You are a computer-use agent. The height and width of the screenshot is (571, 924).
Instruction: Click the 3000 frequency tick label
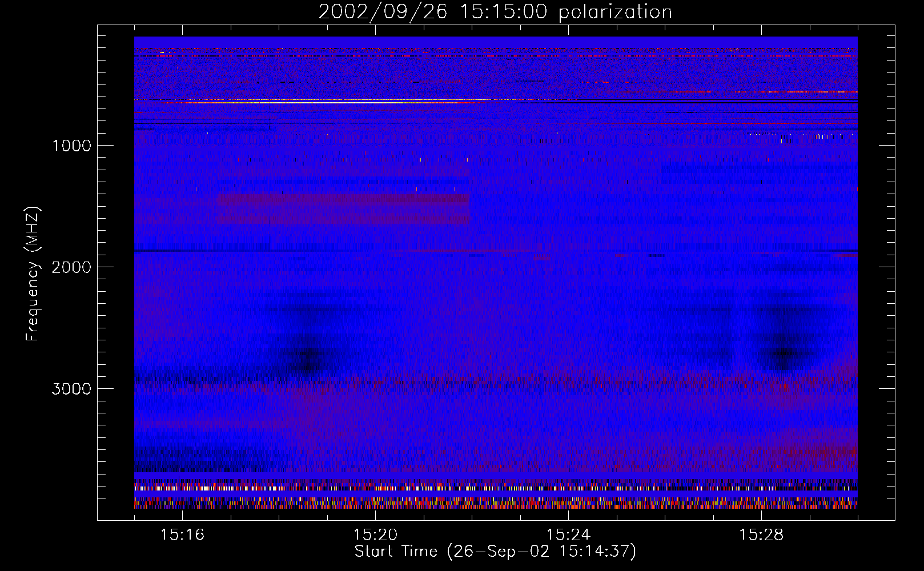(x=71, y=389)
